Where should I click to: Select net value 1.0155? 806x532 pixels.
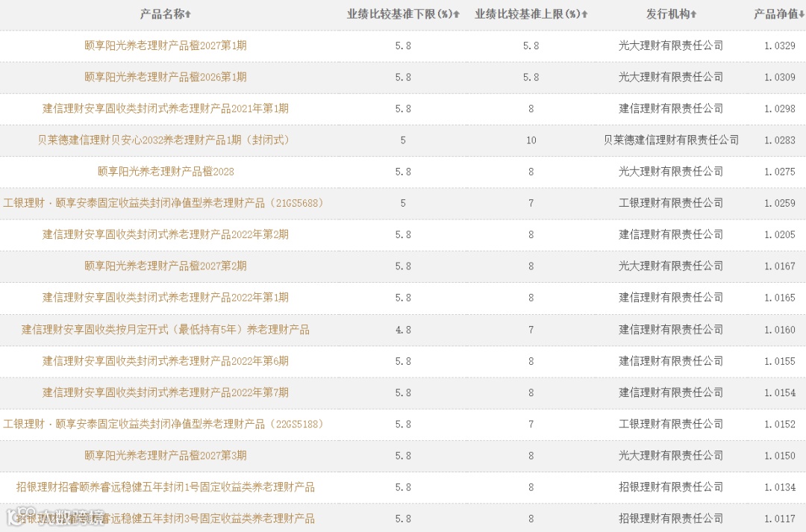[780, 361]
